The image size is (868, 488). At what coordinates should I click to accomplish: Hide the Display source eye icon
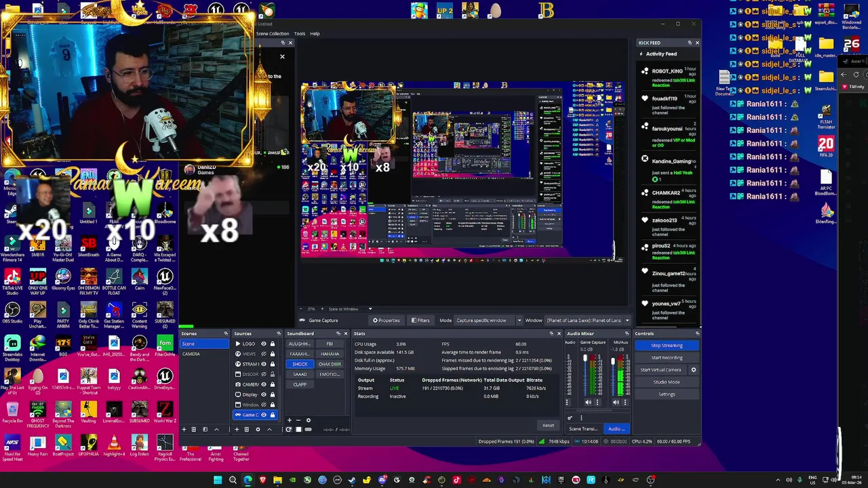coord(264,394)
